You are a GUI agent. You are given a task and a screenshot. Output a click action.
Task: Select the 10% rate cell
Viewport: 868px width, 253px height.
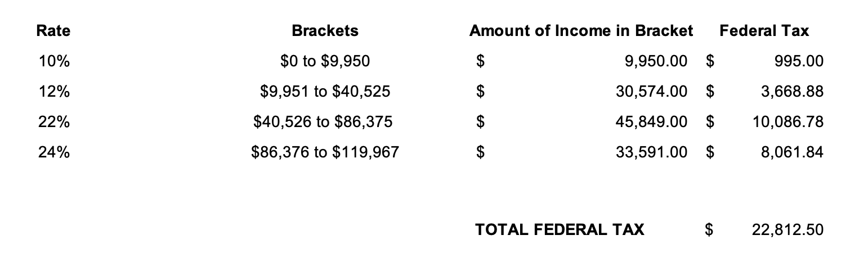click(x=53, y=61)
